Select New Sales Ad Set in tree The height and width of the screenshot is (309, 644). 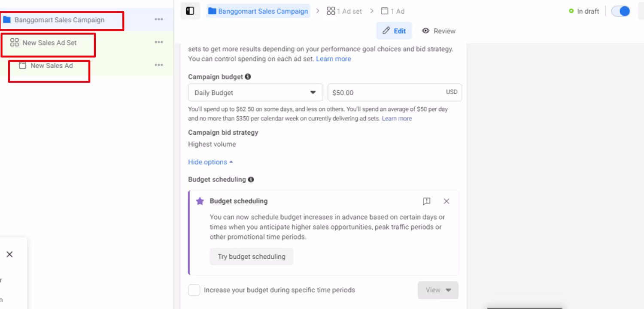coord(49,43)
